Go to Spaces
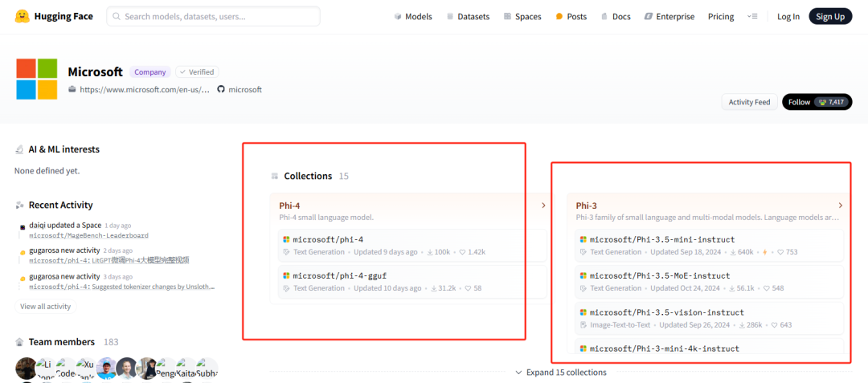This screenshot has height=383, width=868. pyautogui.click(x=522, y=17)
